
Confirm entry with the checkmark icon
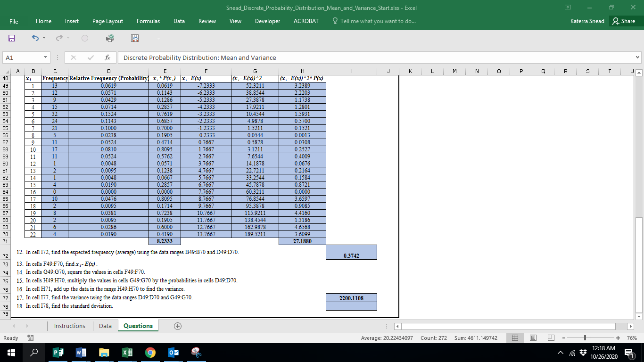pos(90,58)
